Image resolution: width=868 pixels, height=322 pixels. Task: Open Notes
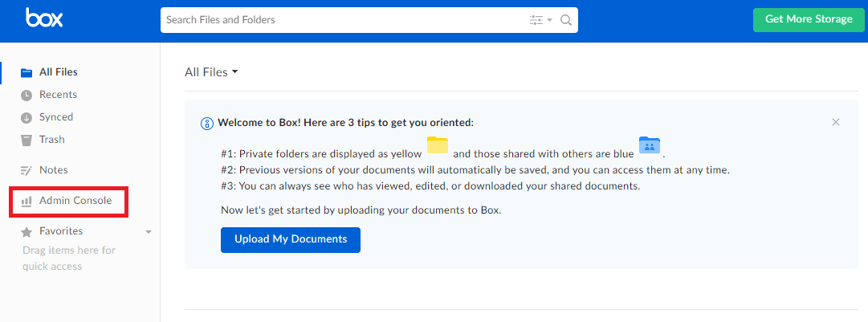[x=54, y=170]
